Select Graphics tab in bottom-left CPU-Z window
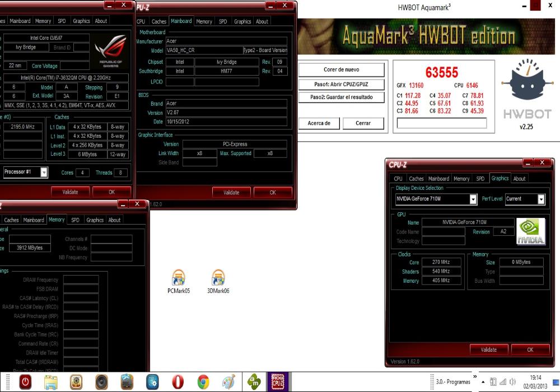 (95, 220)
